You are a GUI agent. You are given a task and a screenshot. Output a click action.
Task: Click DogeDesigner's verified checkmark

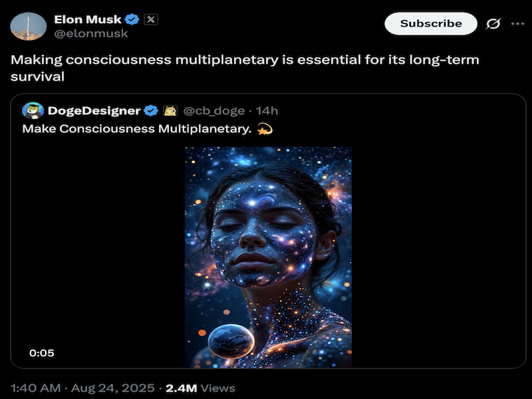[150, 110]
